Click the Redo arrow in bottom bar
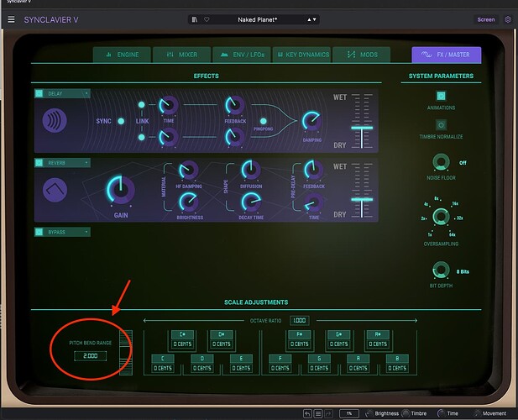 click(328, 413)
